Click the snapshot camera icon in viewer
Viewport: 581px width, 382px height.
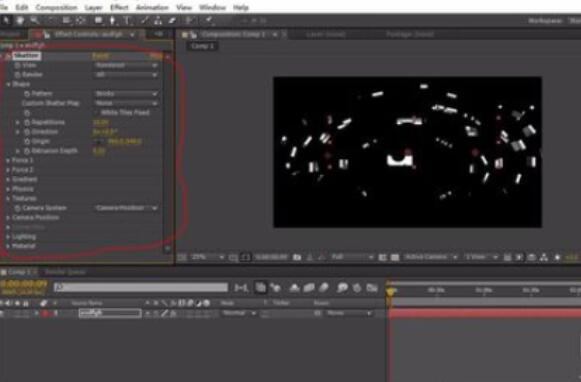pos(297,257)
